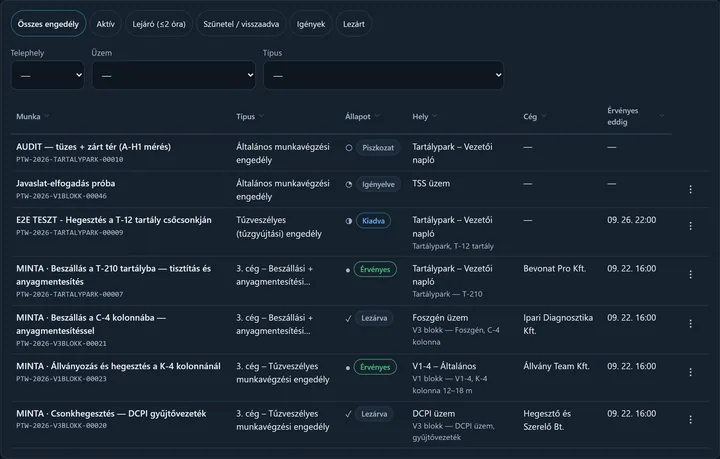Click permit number PTW-2026-TARTALYPARK-00007
The image size is (720, 459).
(x=70, y=294)
